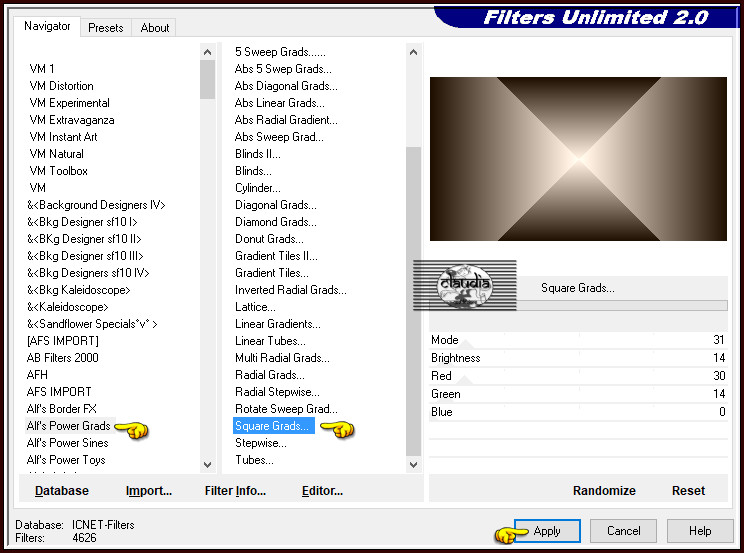744x553 pixels.
Task: Select Alf's Power Toys category
Action: [66, 460]
